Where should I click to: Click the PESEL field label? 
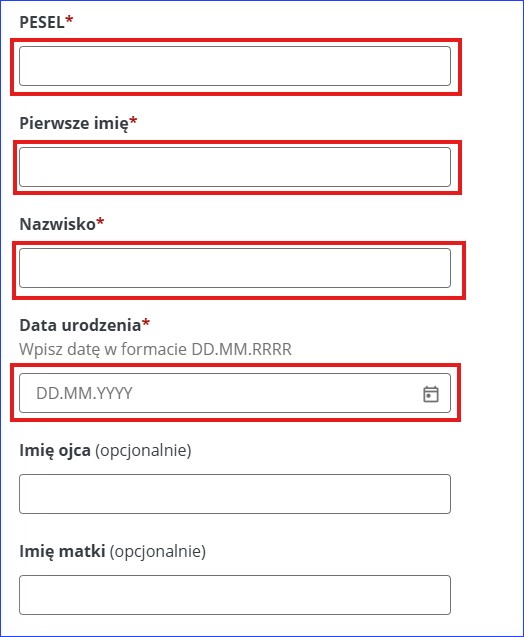[42, 22]
